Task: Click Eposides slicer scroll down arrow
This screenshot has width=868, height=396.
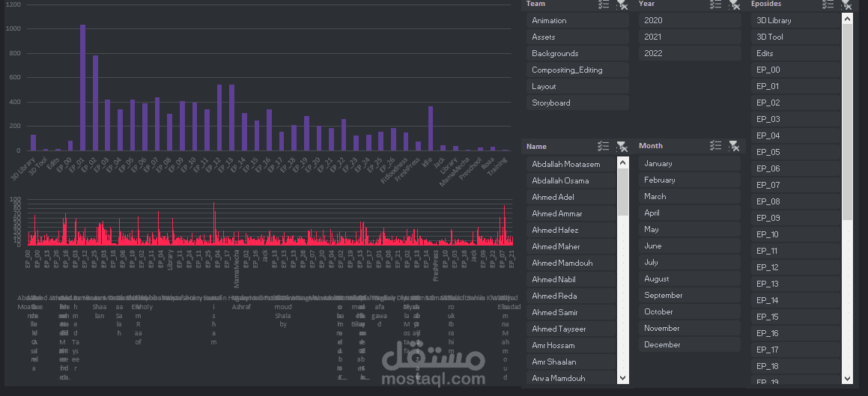Action: 847,378
